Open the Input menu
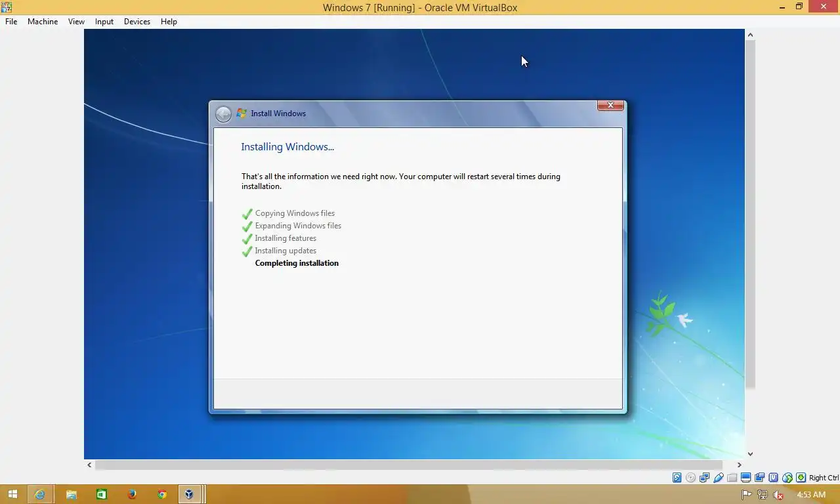Screen dimensions: 840x504 (x=104, y=22)
